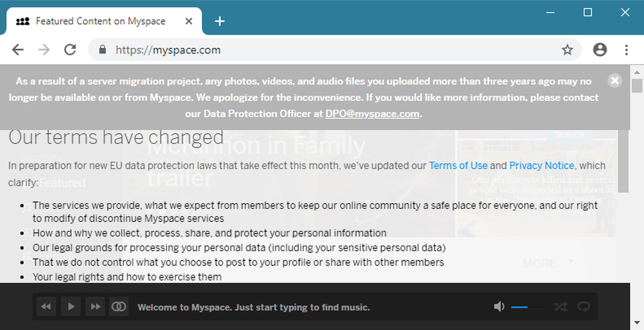Viewport: 644px width, 330px height.
Task: Switch to the Featured Content on Myspace tab
Action: point(100,21)
